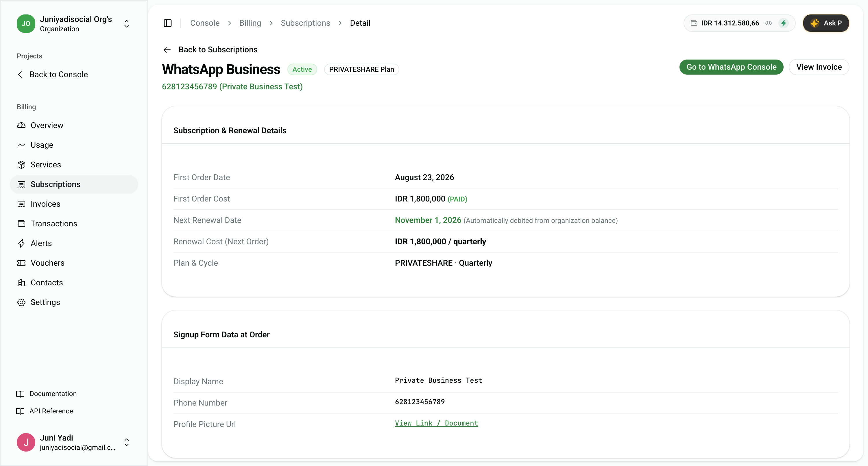Click the back arrow beside Back to Subscriptions
This screenshot has height=466, width=868.
pos(167,50)
